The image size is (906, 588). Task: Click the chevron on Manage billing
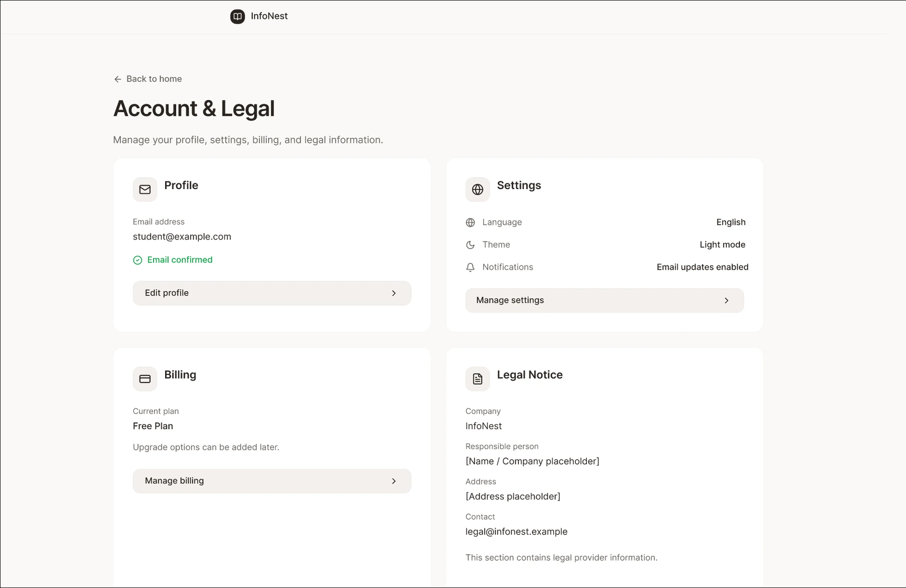coord(394,481)
